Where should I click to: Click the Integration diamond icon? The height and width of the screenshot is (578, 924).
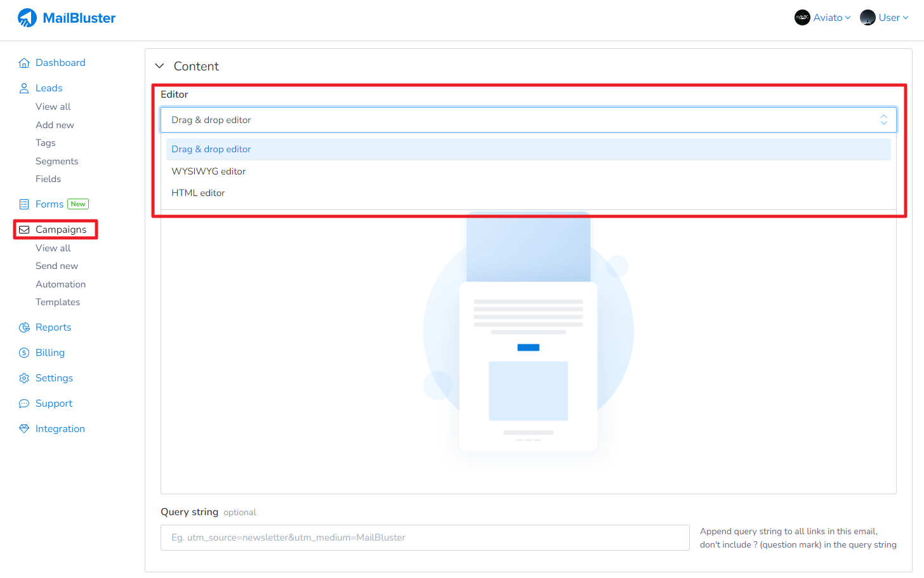coord(24,429)
